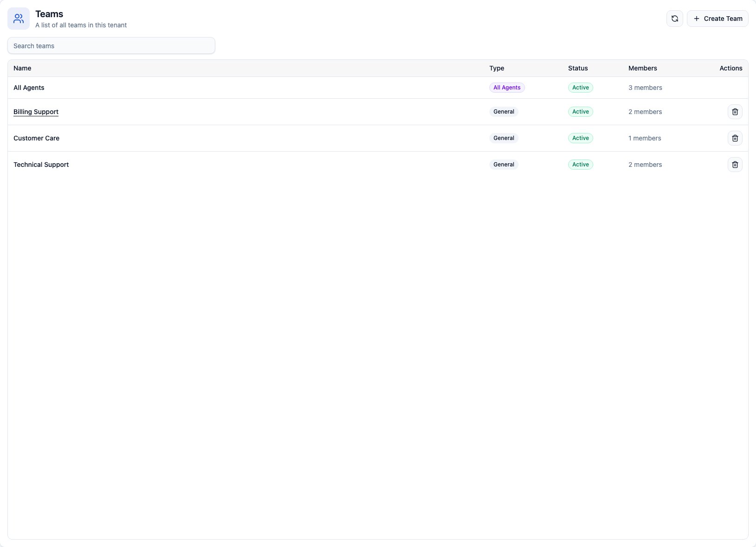
Task: Click the Teams page title
Action: coord(49,14)
